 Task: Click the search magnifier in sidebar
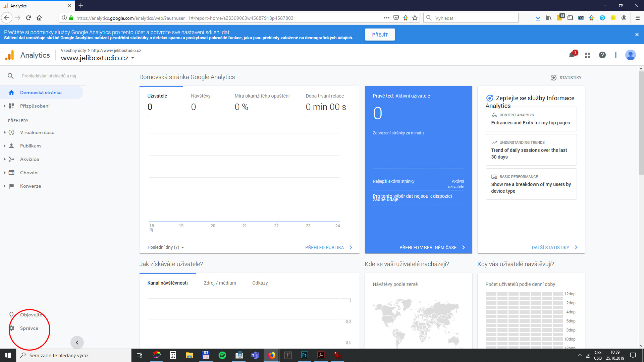pos(11,76)
